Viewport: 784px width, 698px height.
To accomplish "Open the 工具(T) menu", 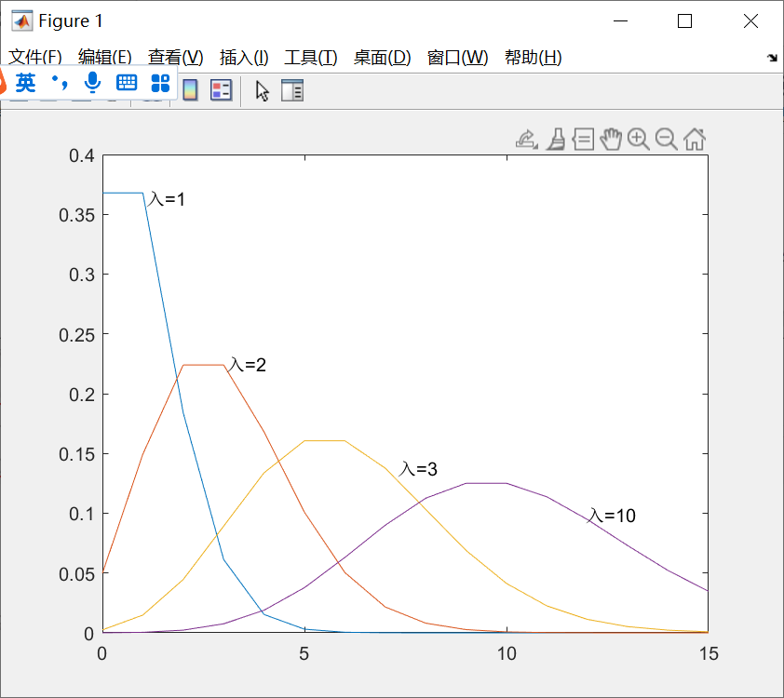I will [x=309, y=57].
